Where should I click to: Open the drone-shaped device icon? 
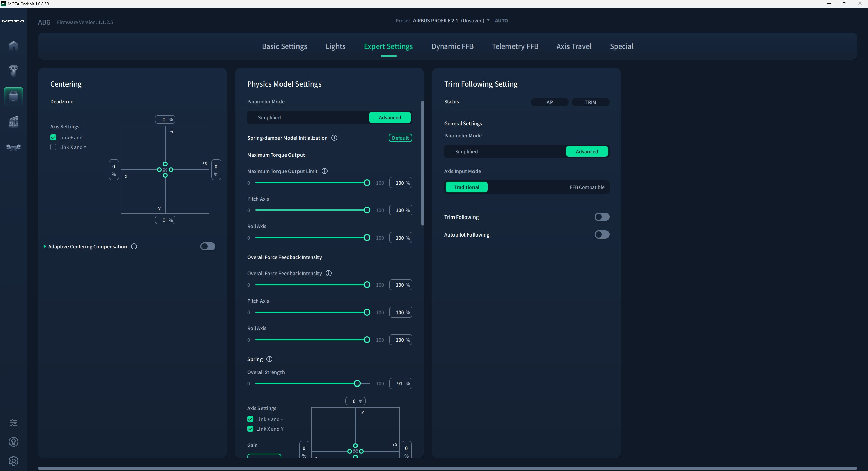14,147
